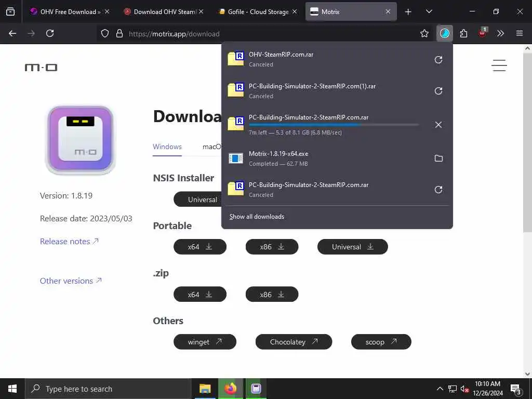Select the canceled PC-Building-Simulator-2-SteamRIP.com(1).rar entry
This screenshot has width=532, height=399.
(x=337, y=90)
